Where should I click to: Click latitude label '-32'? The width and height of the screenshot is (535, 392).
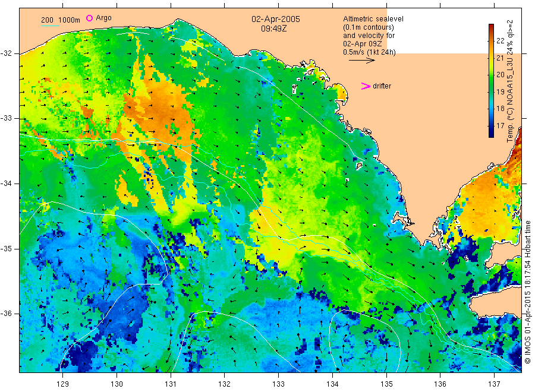[6, 53]
